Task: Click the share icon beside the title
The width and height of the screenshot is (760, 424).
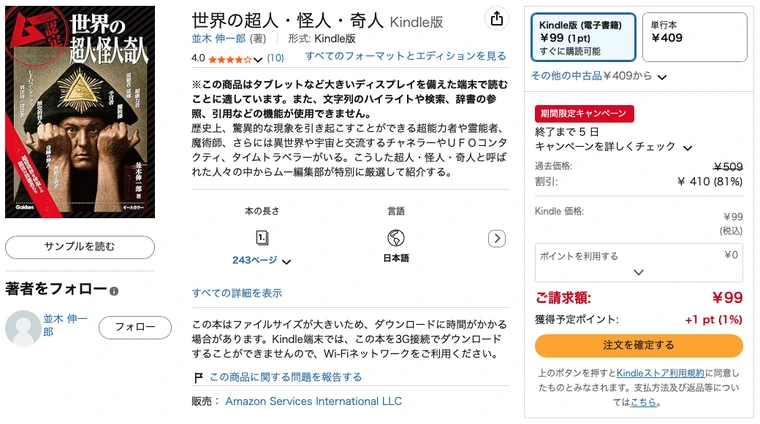Action: tap(496, 19)
